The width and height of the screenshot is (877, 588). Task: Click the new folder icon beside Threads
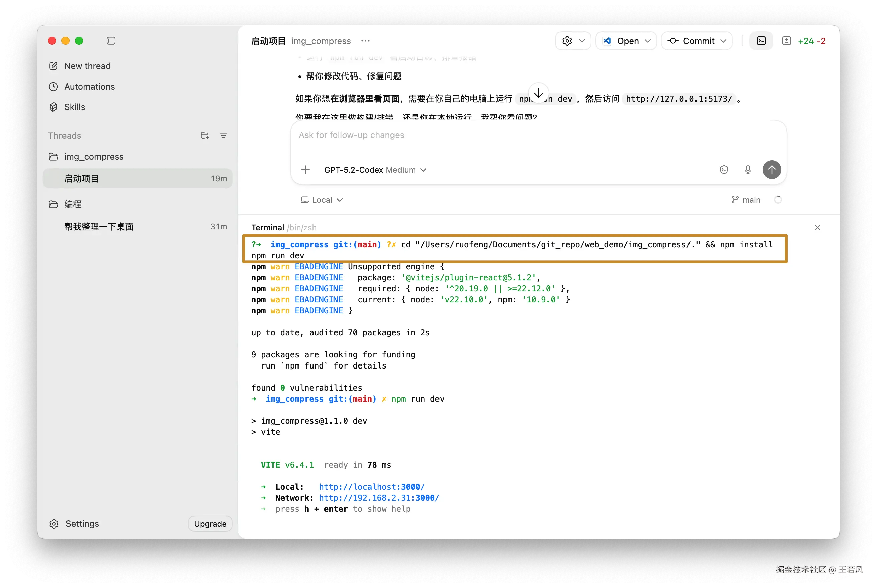point(205,135)
